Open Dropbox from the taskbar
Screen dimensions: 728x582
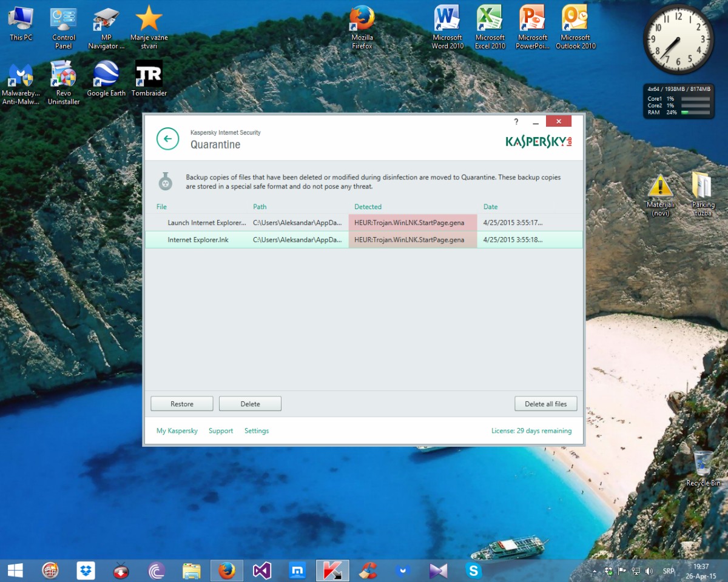[86, 570]
